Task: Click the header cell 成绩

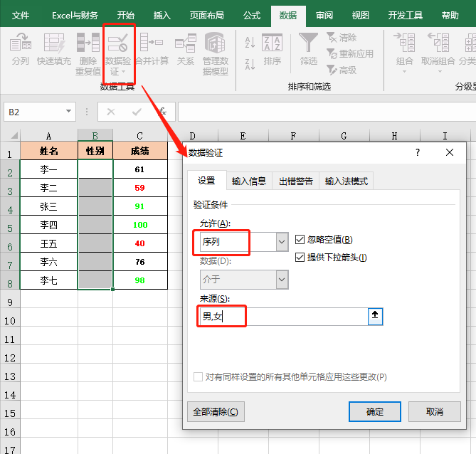Action: pos(140,151)
